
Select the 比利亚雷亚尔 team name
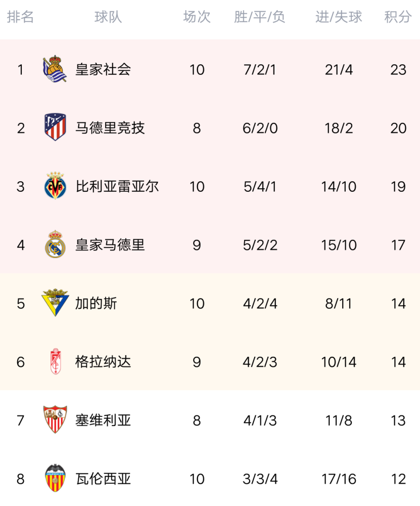point(117,186)
